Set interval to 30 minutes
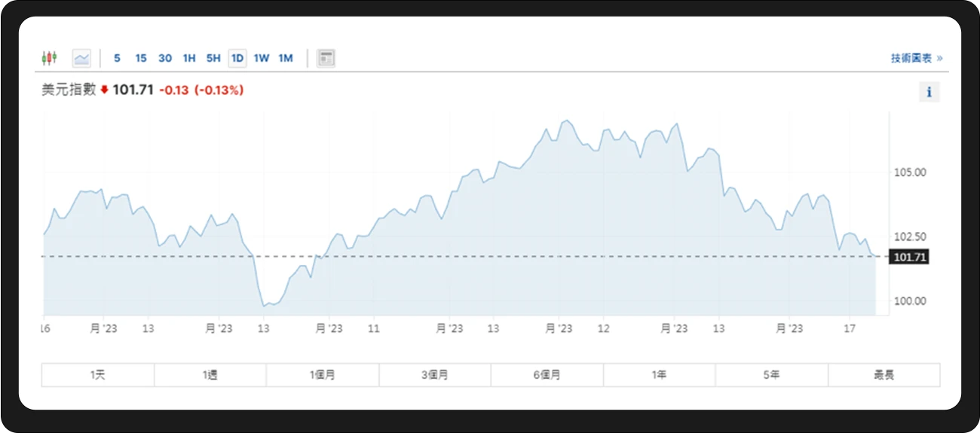Screen dimensions: 980x433 (x=165, y=58)
